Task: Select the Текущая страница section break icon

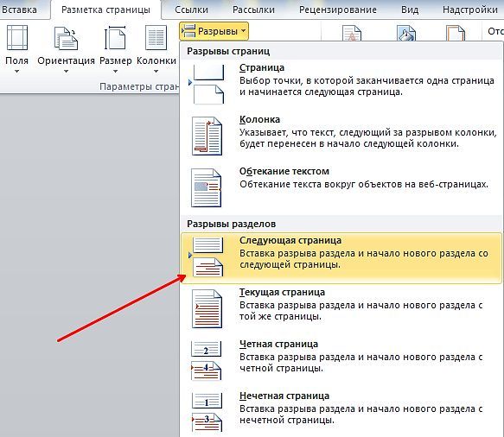Action: (207, 308)
